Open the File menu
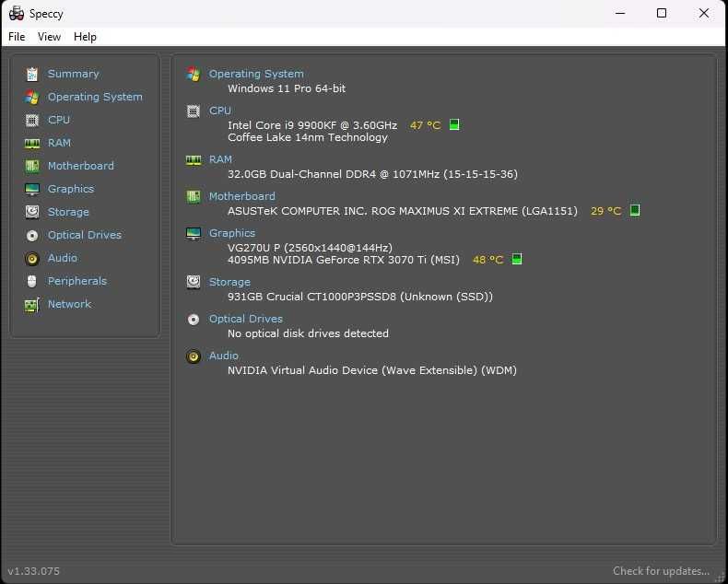Image resolution: width=728 pixels, height=584 pixels. 17,37
